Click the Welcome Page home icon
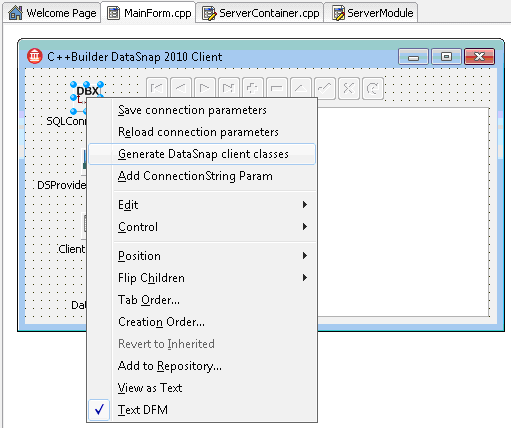The image size is (511, 428). tap(15, 13)
